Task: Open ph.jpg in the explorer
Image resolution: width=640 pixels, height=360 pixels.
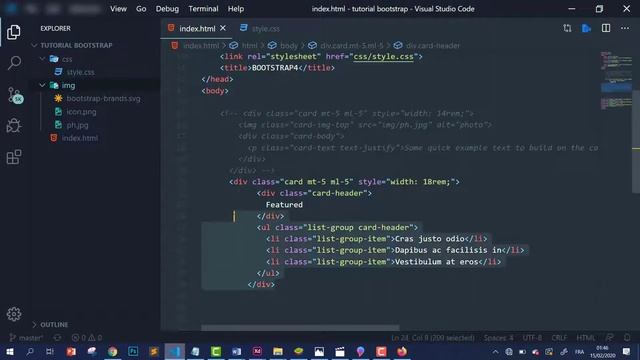Action: pos(77,125)
